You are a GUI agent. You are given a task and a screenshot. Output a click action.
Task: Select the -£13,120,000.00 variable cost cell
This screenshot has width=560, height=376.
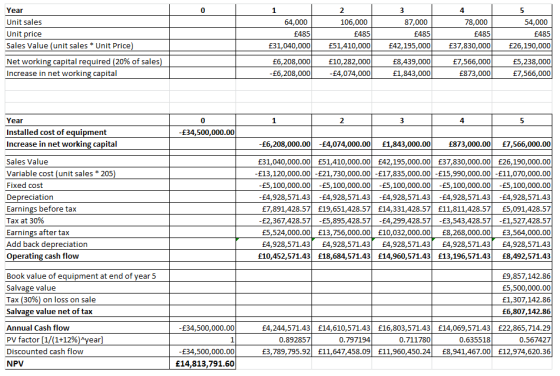tap(274, 174)
